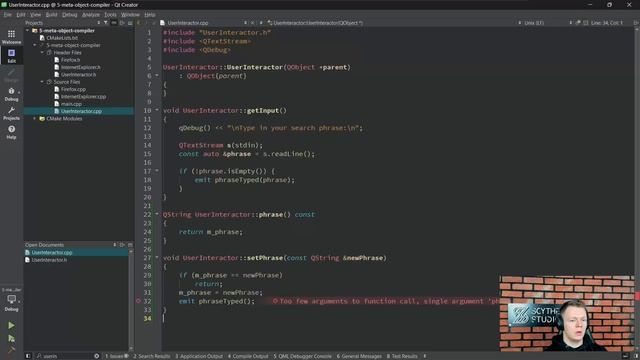Open UserInteractor.h under Header Files
Viewport: 640px width, 360px height.
[x=78, y=75]
